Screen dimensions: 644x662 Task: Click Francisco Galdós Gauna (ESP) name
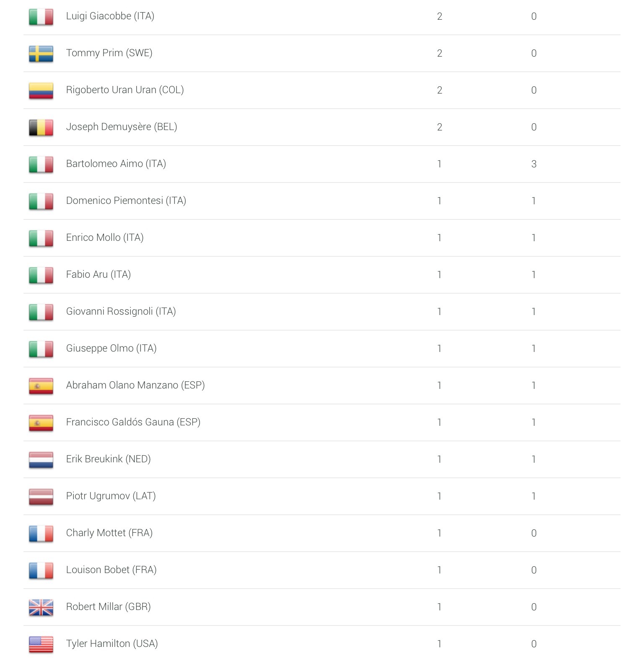pyautogui.click(x=133, y=422)
